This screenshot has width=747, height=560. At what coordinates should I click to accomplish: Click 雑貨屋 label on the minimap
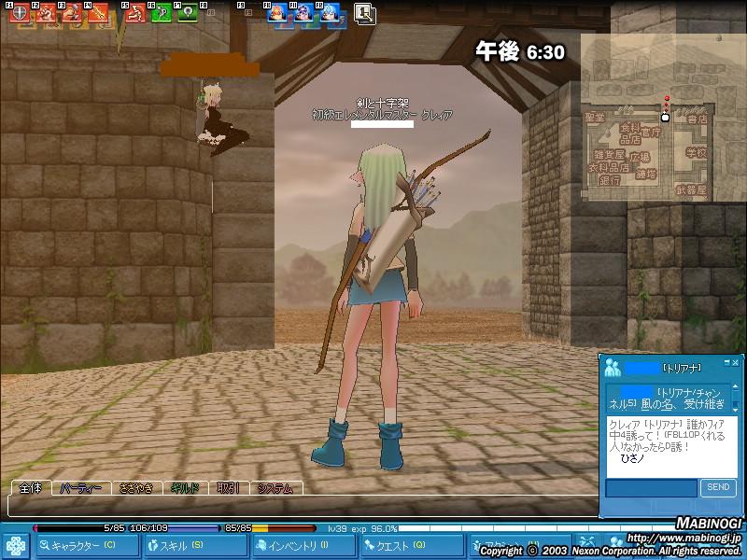(x=610, y=155)
